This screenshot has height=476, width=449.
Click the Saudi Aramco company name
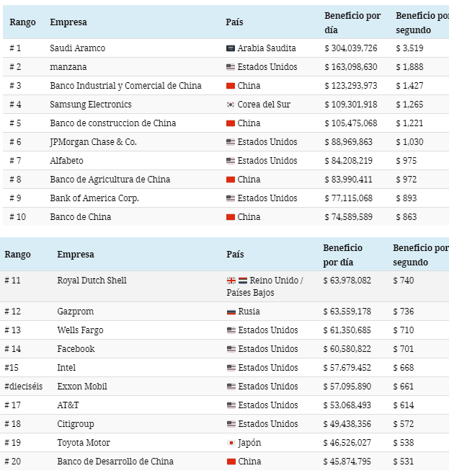(78, 48)
